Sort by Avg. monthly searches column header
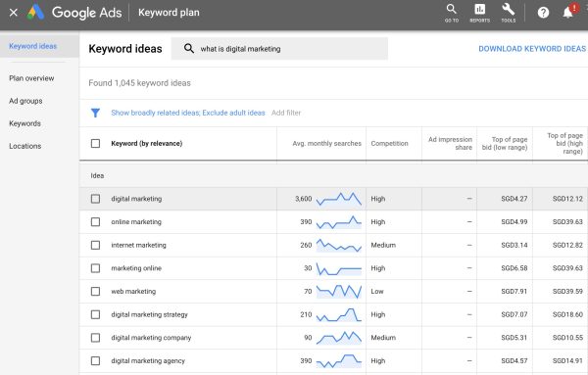Screen dimensions: 588x375 coord(327,144)
